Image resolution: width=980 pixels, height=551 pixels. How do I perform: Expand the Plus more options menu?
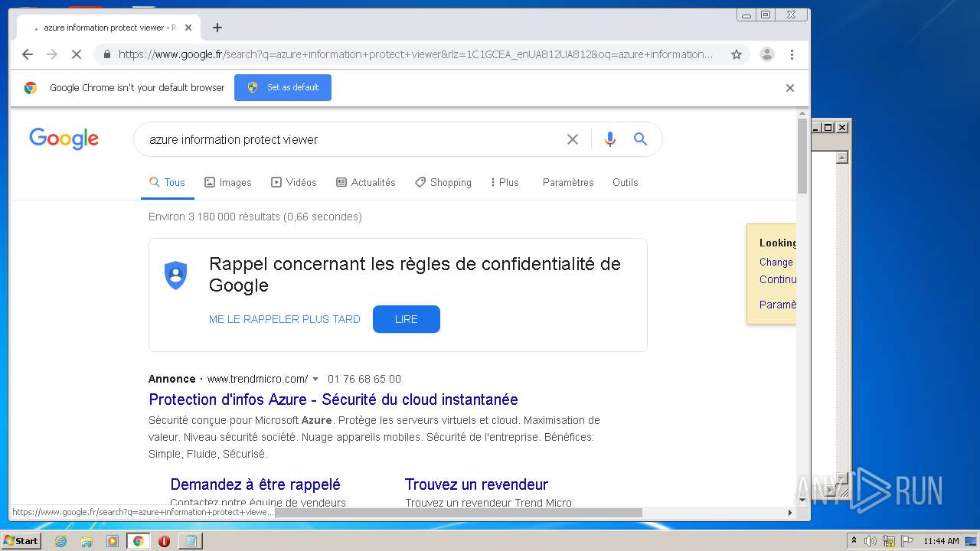click(505, 182)
